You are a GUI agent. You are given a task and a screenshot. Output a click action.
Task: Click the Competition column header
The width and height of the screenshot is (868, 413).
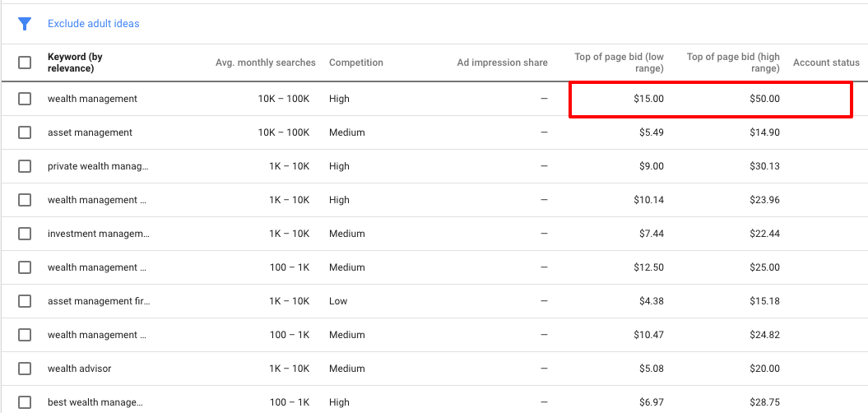pyautogui.click(x=355, y=63)
